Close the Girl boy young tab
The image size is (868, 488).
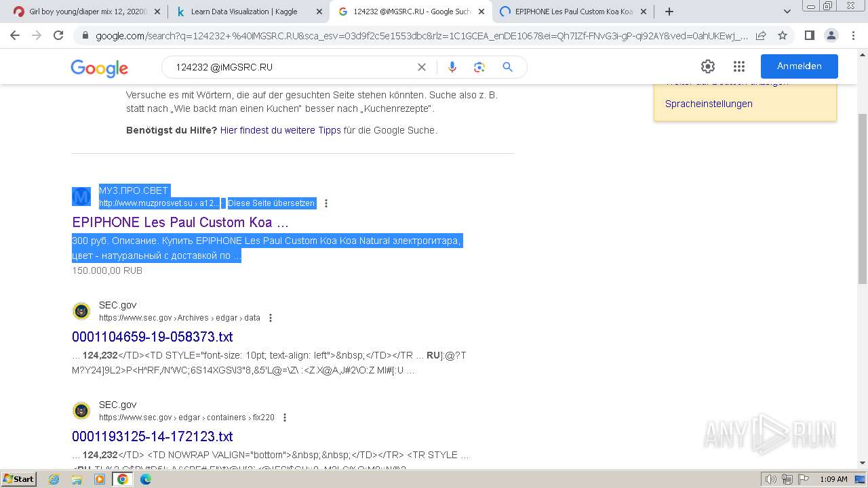coord(157,12)
